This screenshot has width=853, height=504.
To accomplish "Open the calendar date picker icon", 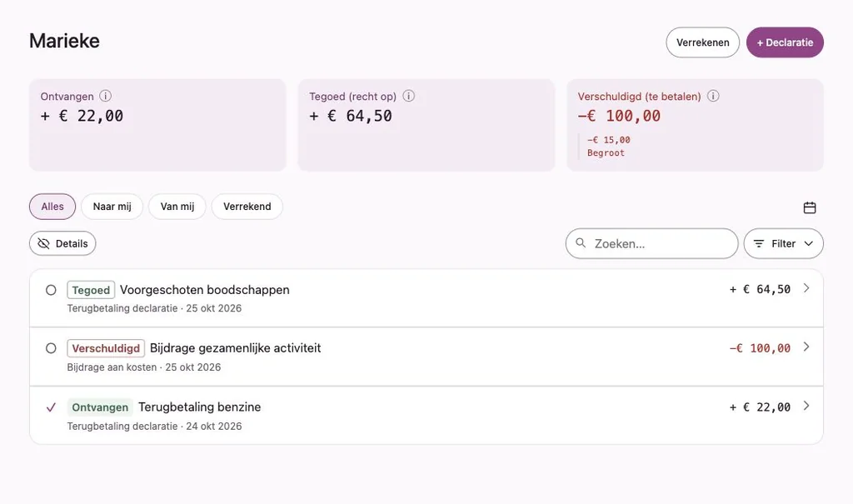I will [x=810, y=207].
